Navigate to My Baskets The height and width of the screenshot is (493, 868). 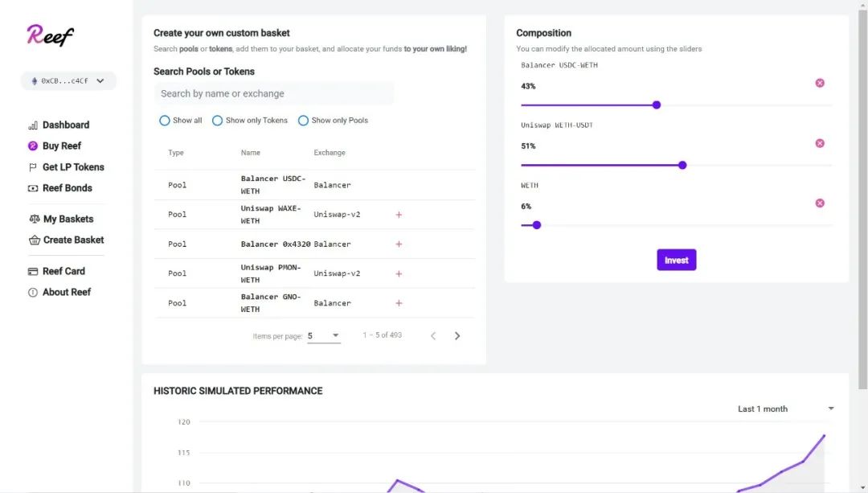point(68,219)
